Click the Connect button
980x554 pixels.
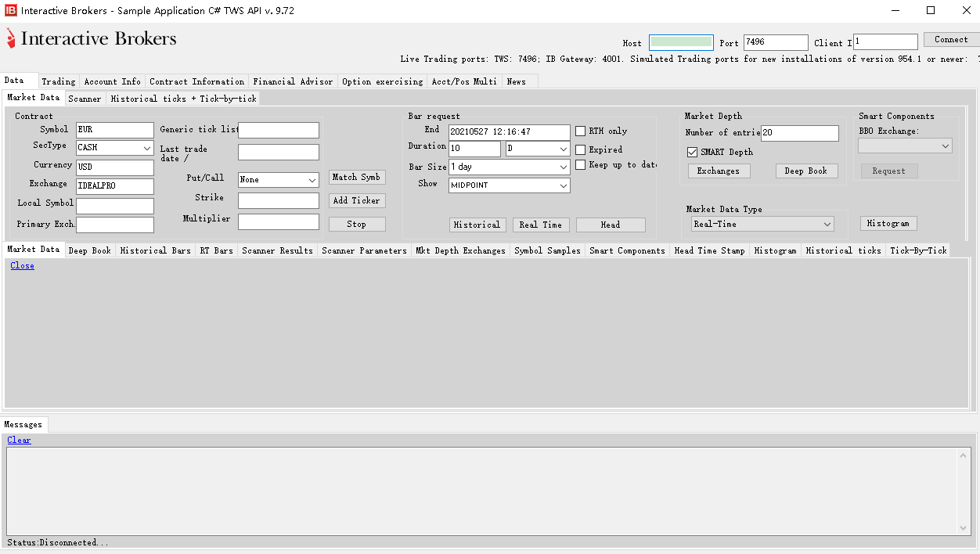click(x=951, y=39)
